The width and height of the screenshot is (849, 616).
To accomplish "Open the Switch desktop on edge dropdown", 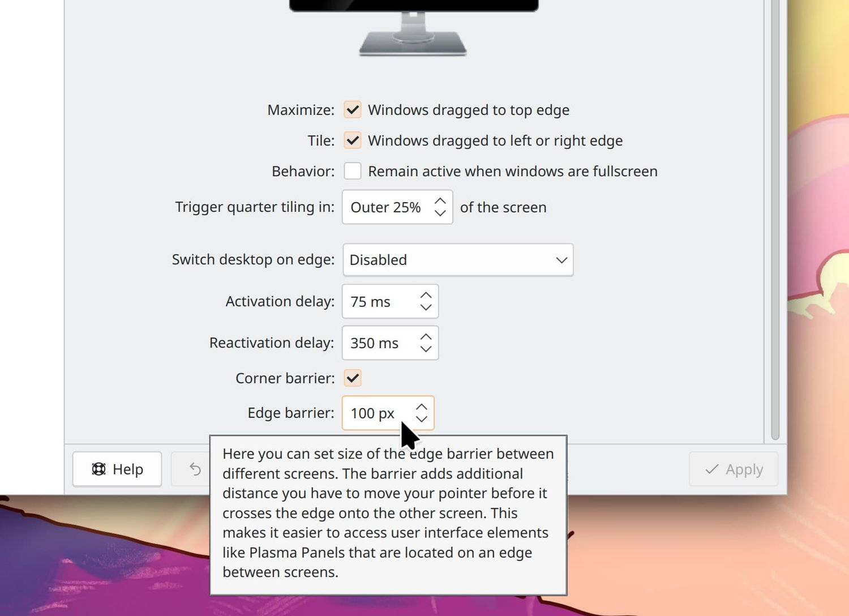I will pos(458,260).
